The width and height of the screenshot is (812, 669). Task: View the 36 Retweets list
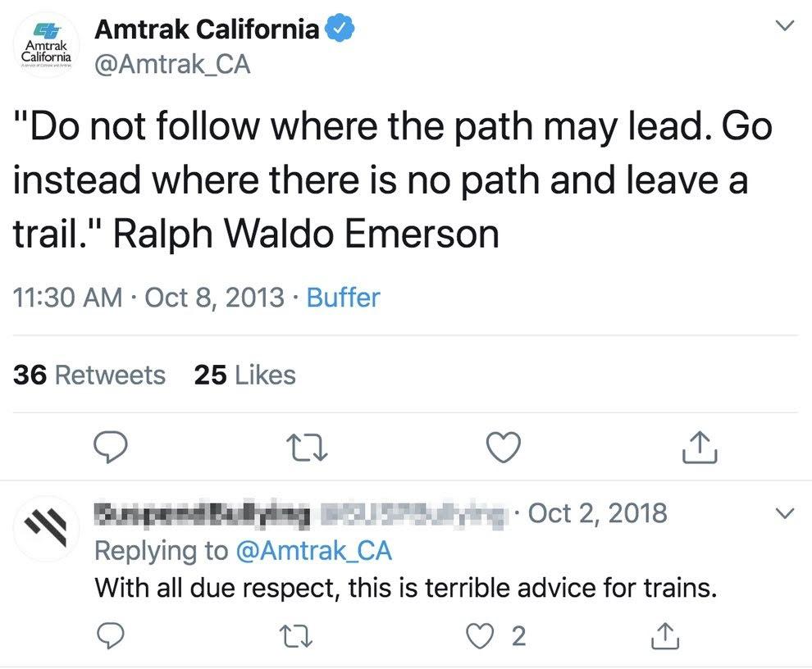pos(89,375)
